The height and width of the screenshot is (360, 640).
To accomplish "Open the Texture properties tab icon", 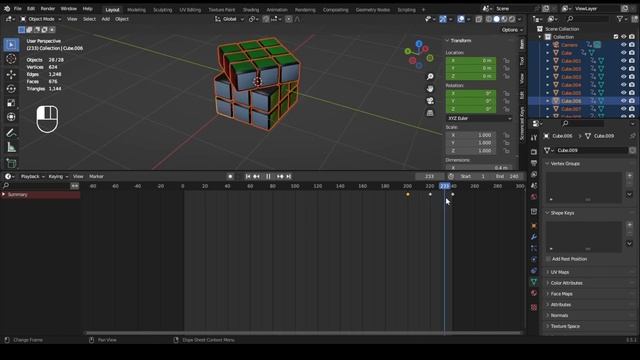I will 534,307.
